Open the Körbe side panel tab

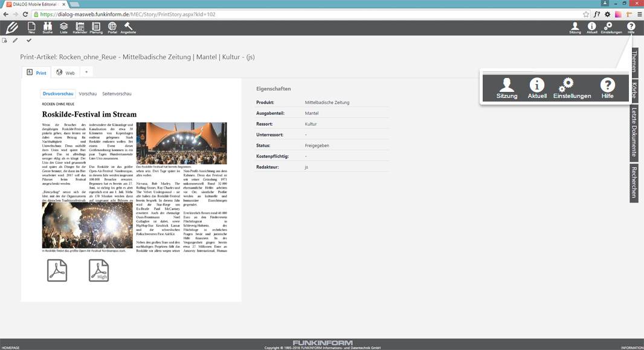coord(634,90)
